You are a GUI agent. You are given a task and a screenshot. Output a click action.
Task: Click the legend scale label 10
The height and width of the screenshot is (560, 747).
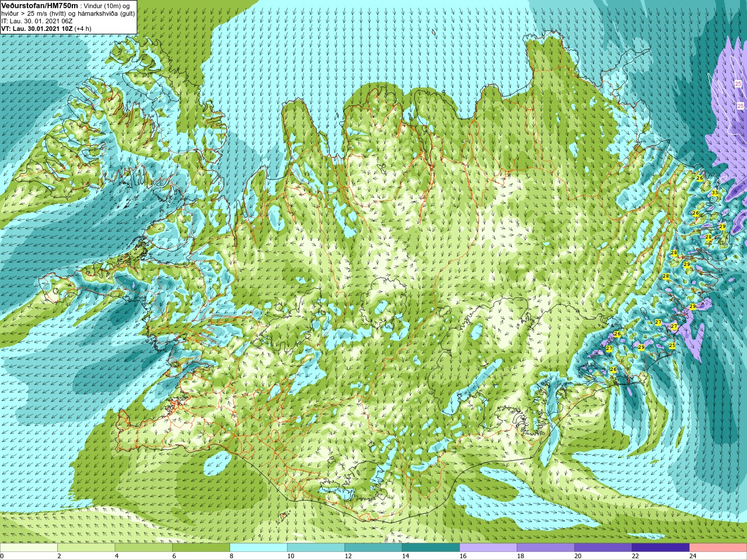(x=291, y=556)
